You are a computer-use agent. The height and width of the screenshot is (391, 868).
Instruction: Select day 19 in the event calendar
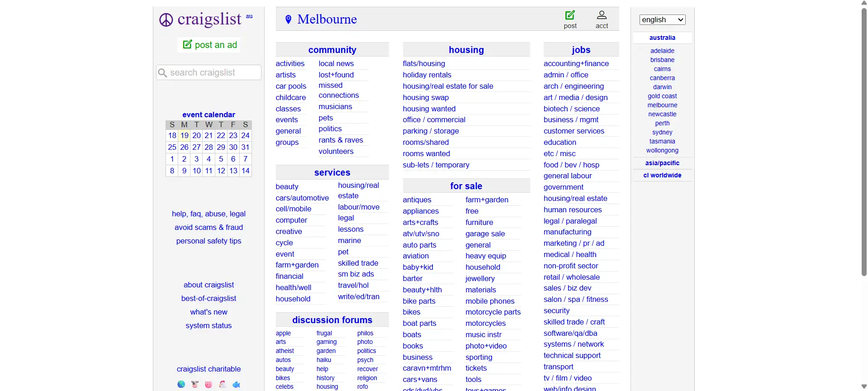(184, 135)
